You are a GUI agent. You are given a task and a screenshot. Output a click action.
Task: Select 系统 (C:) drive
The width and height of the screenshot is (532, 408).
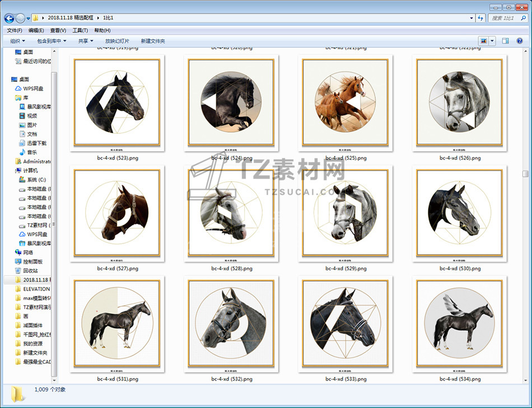[32, 180]
